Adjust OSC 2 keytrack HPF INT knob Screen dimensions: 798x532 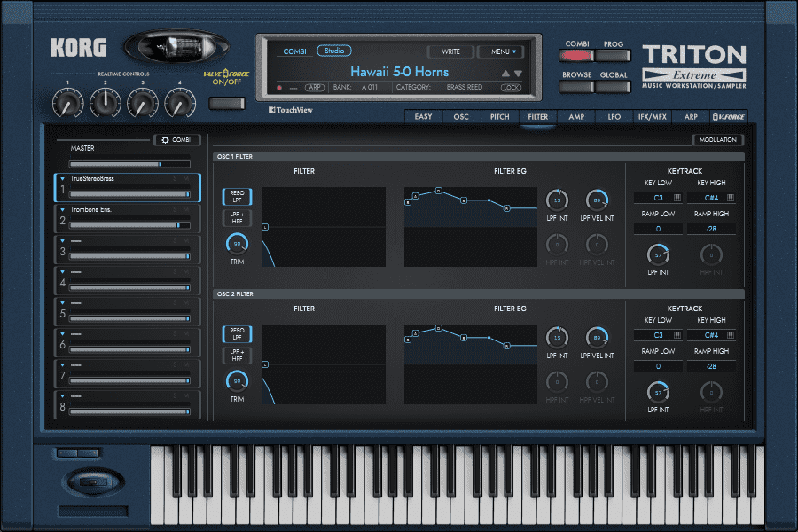pyautogui.click(x=711, y=393)
